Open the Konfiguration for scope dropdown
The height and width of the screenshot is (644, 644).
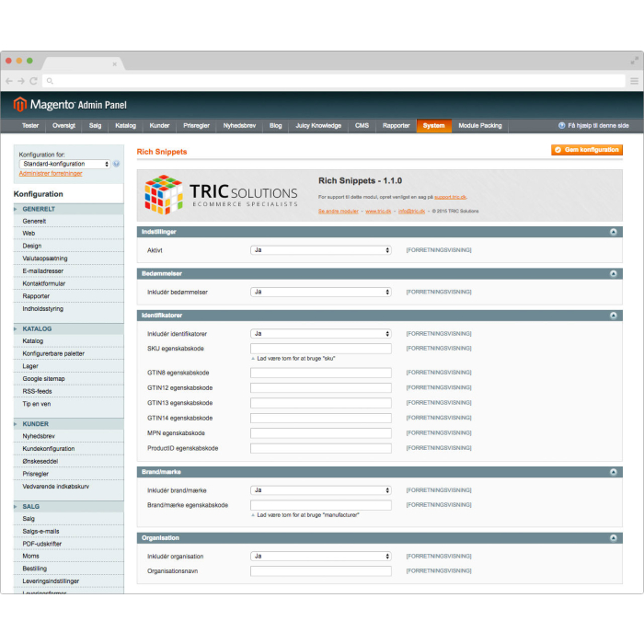coord(64,165)
